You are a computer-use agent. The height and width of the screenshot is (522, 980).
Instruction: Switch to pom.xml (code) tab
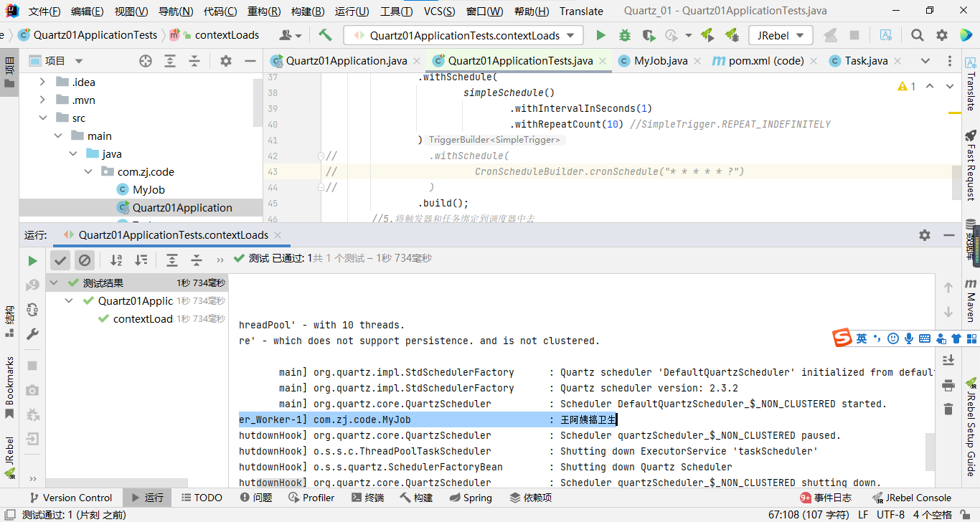click(x=766, y=61)
